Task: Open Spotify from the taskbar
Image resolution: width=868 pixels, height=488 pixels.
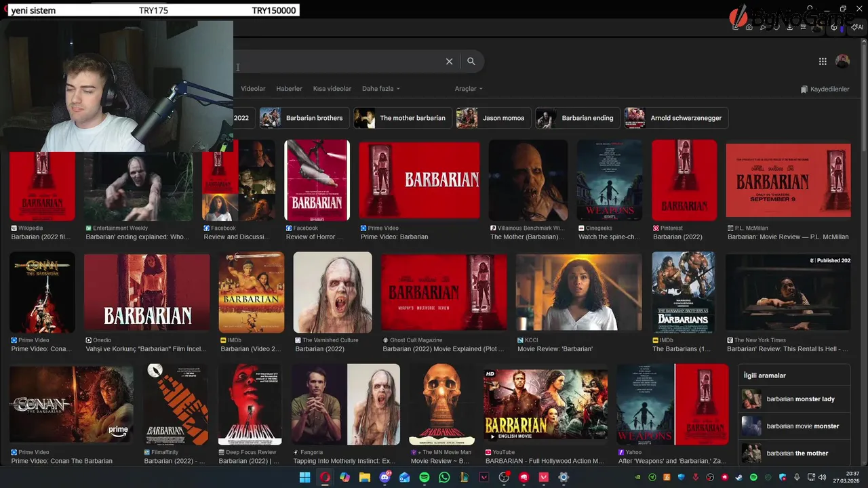Action: tap(425, 477)
